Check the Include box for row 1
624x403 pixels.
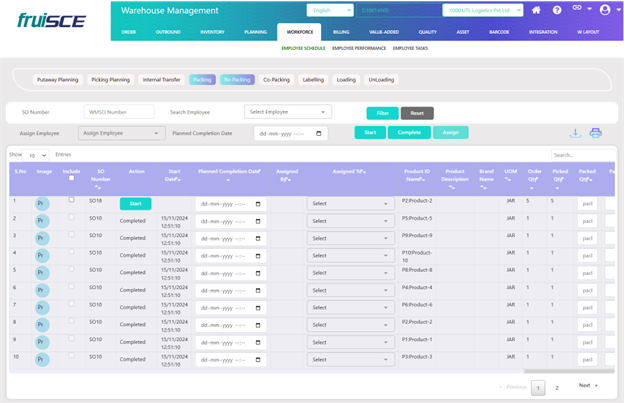click(x=70, y=200)
